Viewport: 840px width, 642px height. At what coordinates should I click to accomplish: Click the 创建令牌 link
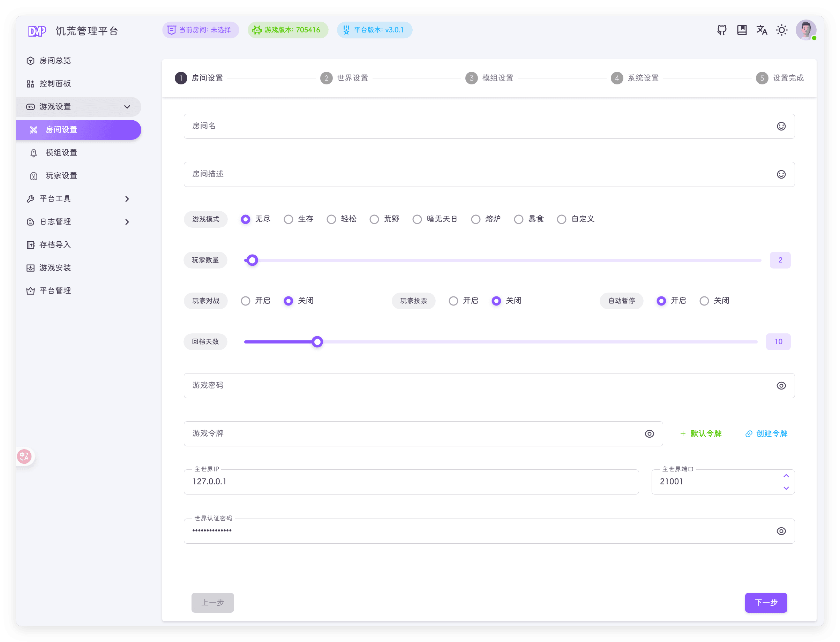766,434
